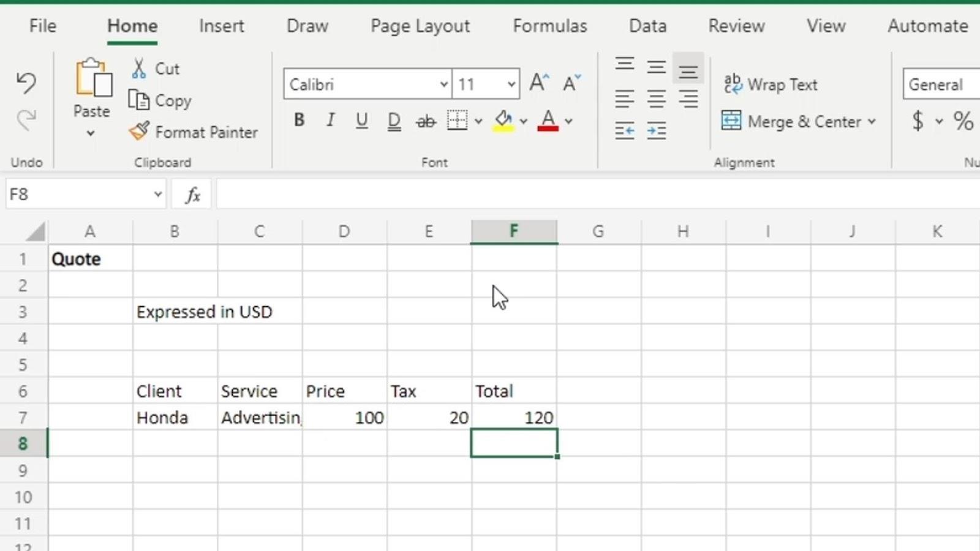980x551 pixels.
Task: Click the fx insert function icon
Action: [x=193, y=195]
